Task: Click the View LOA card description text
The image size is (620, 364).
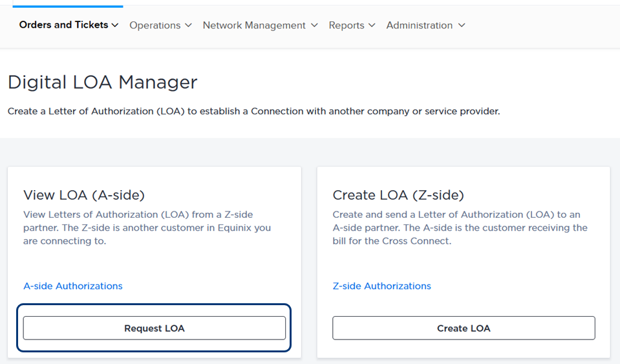Action: (147, 228)
